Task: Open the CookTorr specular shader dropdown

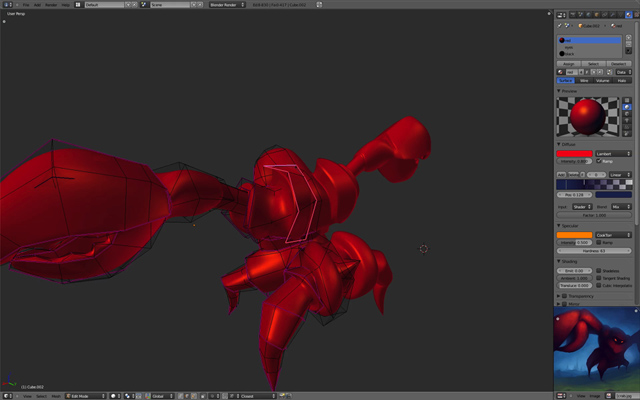Action: [x=614, y=235]
